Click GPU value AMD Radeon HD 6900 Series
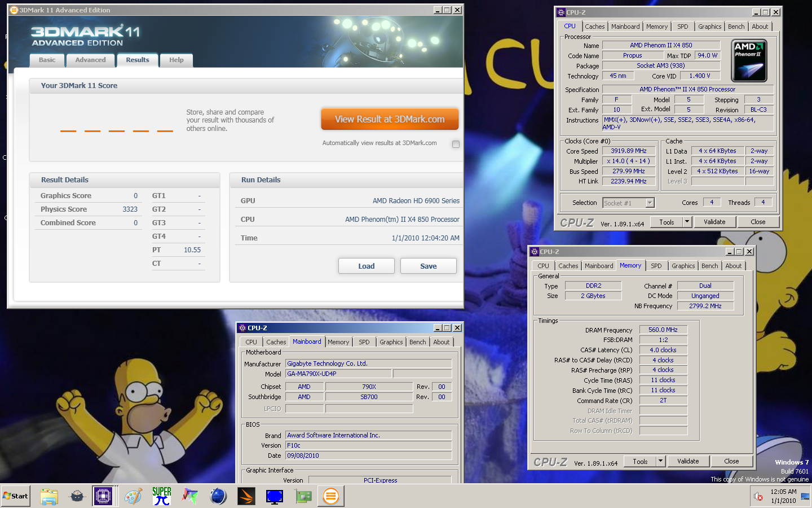Screen dimensions: 812x508 pyautogui.click(x=416, y=201)
